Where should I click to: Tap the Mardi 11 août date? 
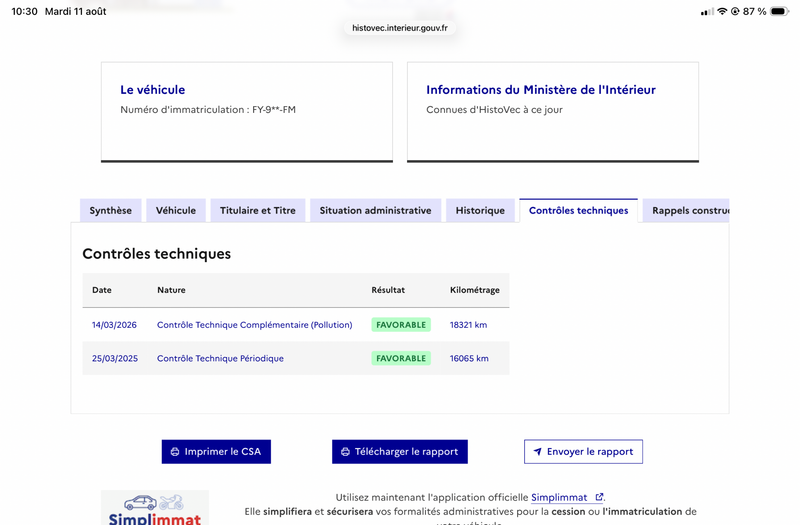pyautogui.click(x=76, y=11)
